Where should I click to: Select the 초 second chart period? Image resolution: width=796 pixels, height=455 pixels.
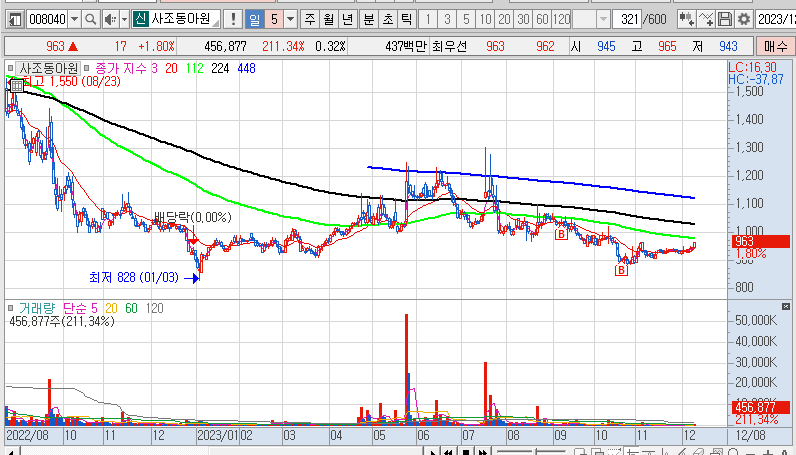(388, 20)
